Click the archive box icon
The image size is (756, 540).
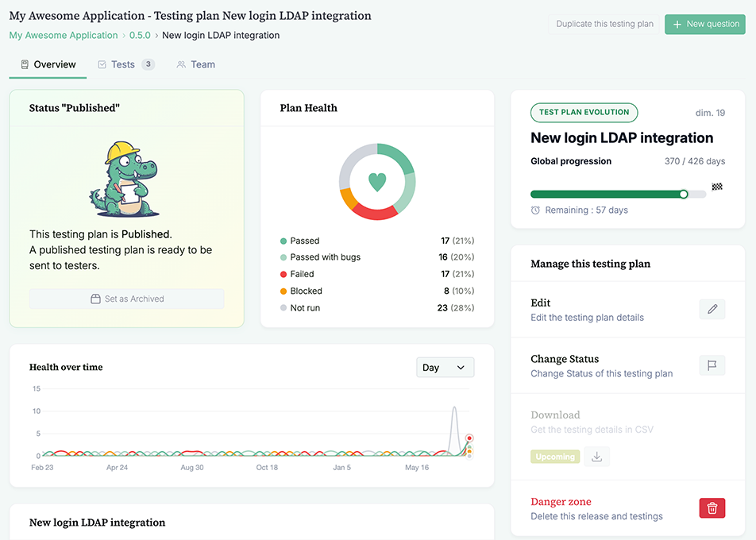click(x=95, y=299)
